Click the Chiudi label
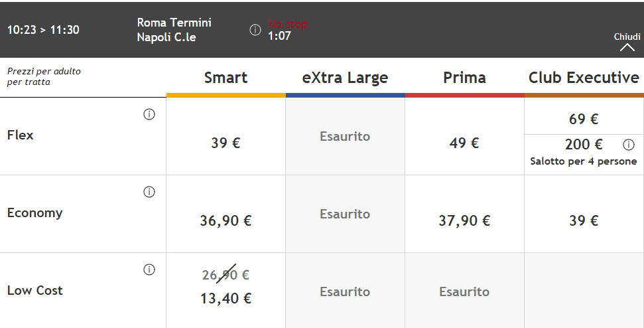644x328 pixels. tap(627, 37)
